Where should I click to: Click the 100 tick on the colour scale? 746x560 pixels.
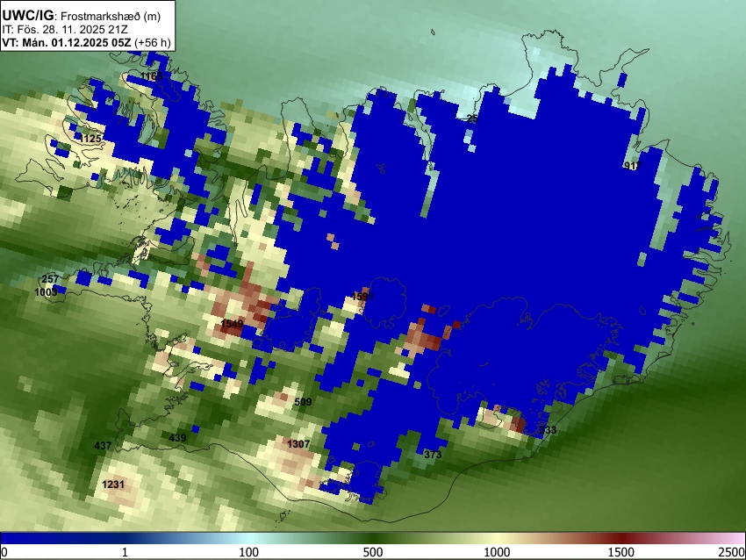(x=249, y=552)
